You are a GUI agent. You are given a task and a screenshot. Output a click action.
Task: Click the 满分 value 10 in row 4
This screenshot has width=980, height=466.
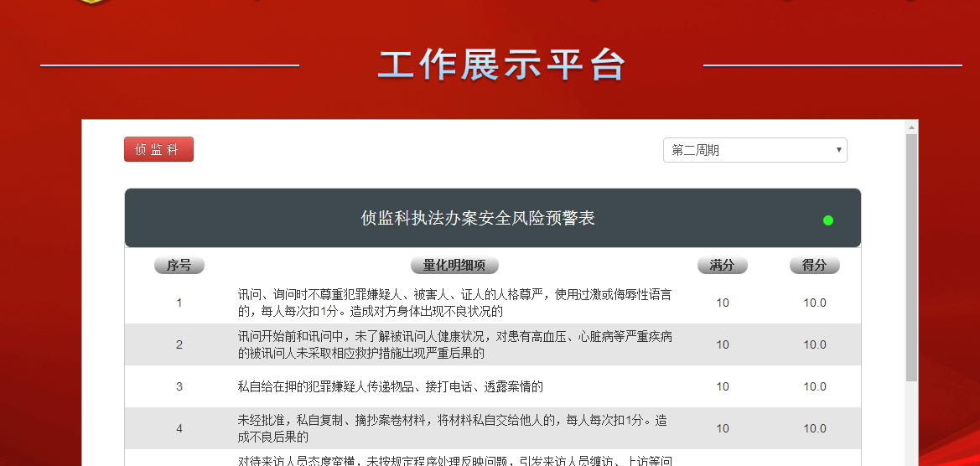click(x=723, y=428)
